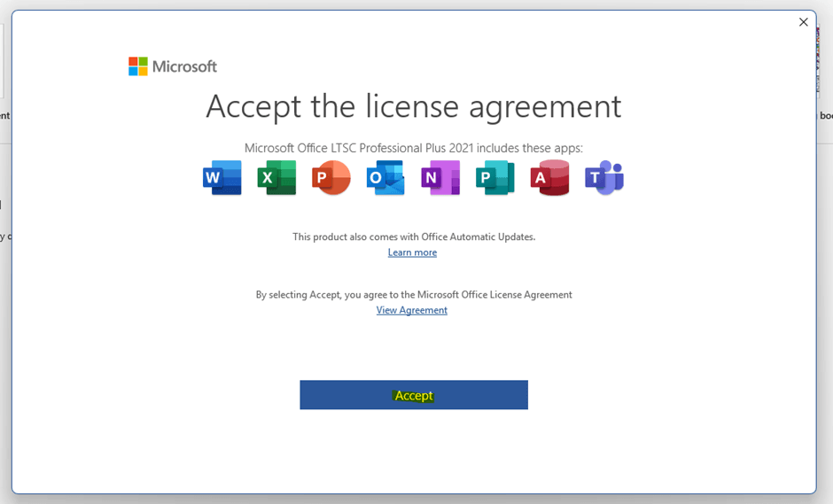The width and height of the screenshot is (833, 504).
Task: Click the Microsoft wordmark text
Action: [x=184, y=66]
